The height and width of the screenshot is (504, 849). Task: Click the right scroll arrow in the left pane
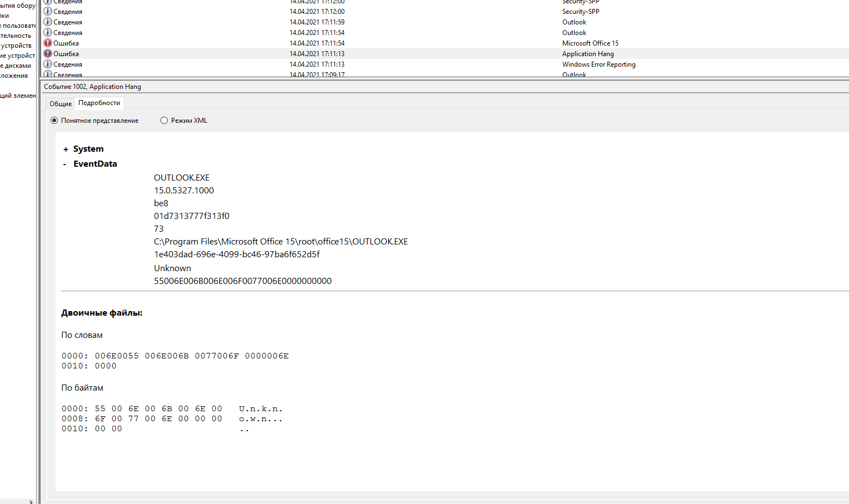(31, 502)
